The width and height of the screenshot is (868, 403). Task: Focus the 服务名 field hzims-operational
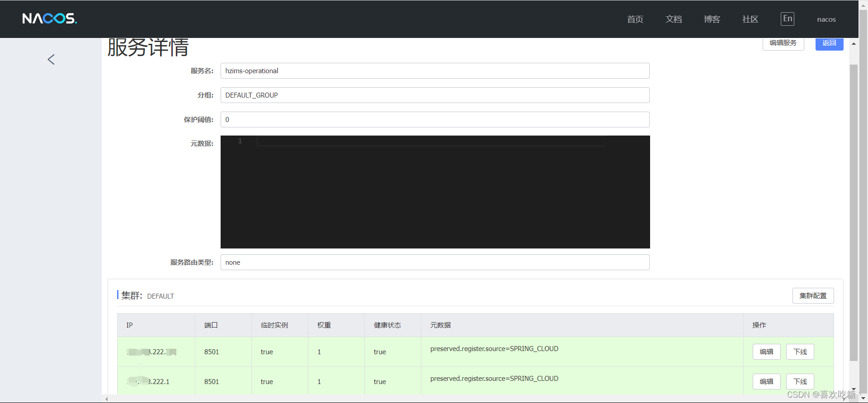click(435, 70)
